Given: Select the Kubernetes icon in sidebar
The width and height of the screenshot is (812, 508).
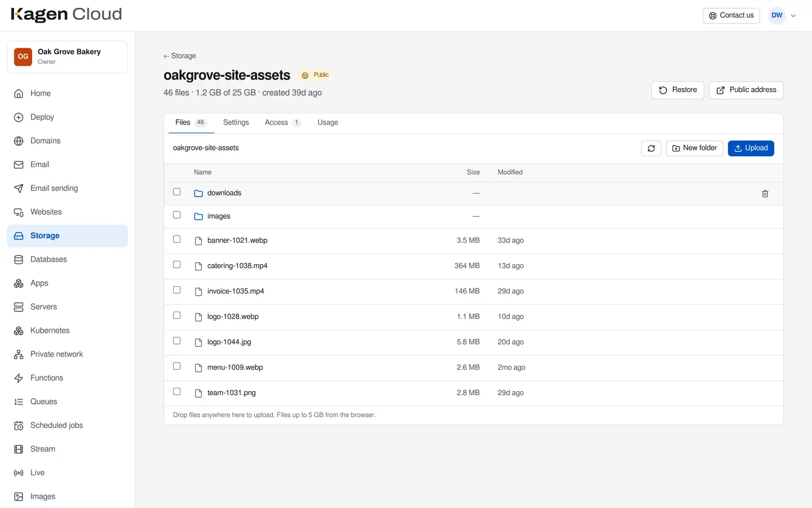Looking at the screenshot, I should tap(19, 331).
